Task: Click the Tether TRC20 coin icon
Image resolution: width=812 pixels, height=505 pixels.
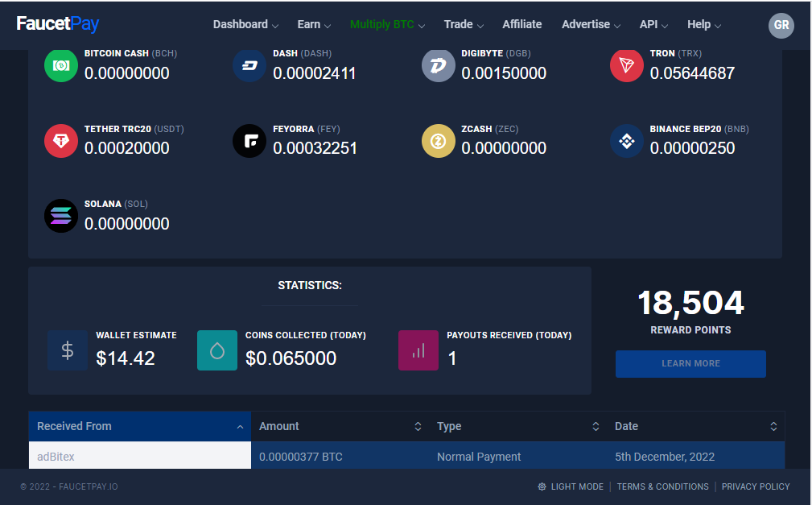Action: [61, 141]
